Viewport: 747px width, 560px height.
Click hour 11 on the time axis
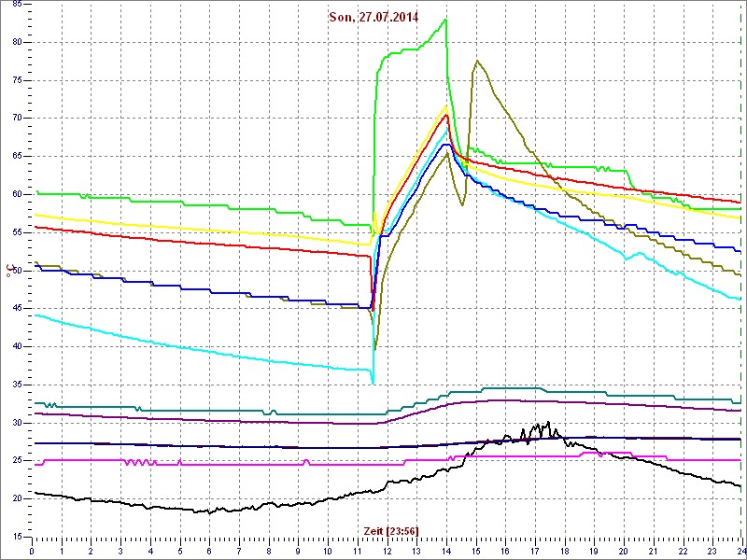[357, 550]
